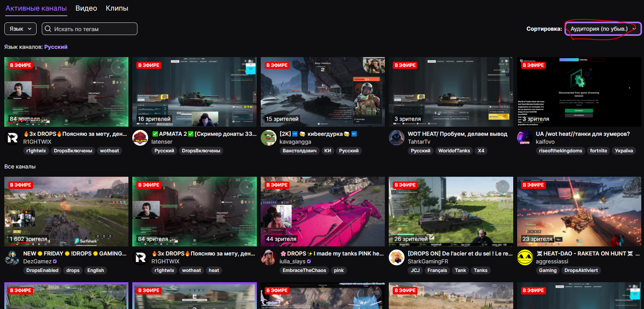Image resolution: width=644 pixels, height=309 pixels.
Task: Select the 'Tanks' tag under StarkGamingFR
Action: pyautogui.click(x=481, y=270)
